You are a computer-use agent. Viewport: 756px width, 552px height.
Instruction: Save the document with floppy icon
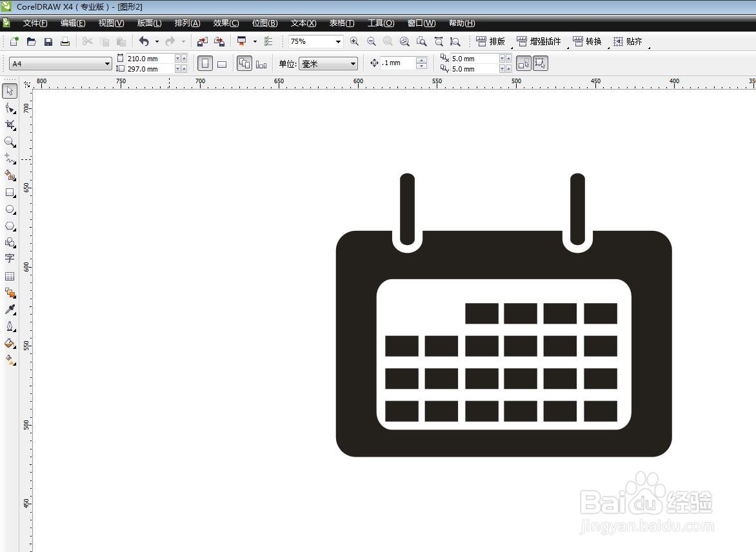click(48, 41)
